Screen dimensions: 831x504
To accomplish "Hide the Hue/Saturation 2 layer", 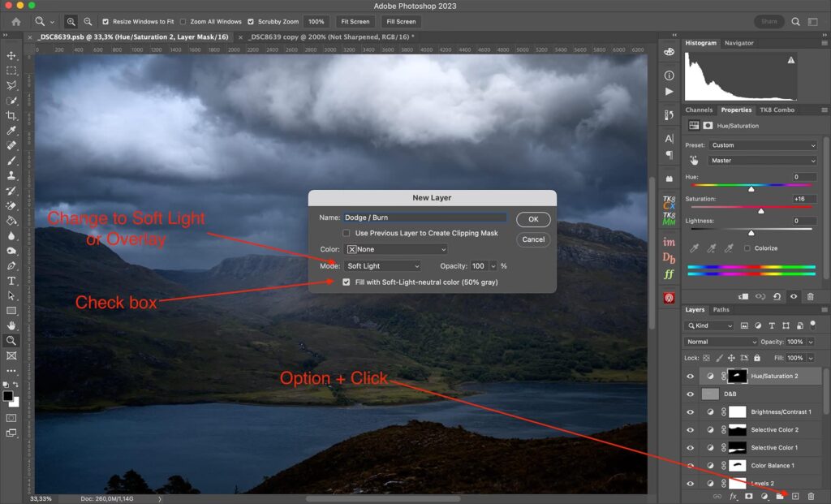I will click(x=690, y=376).
